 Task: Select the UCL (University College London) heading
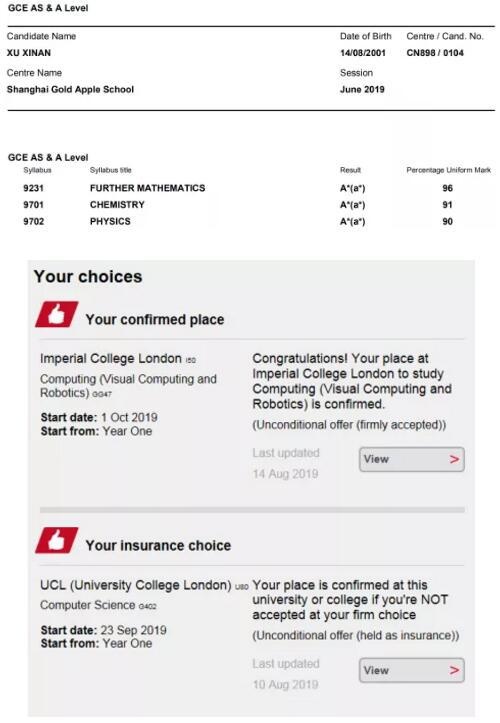click(136, 585)
